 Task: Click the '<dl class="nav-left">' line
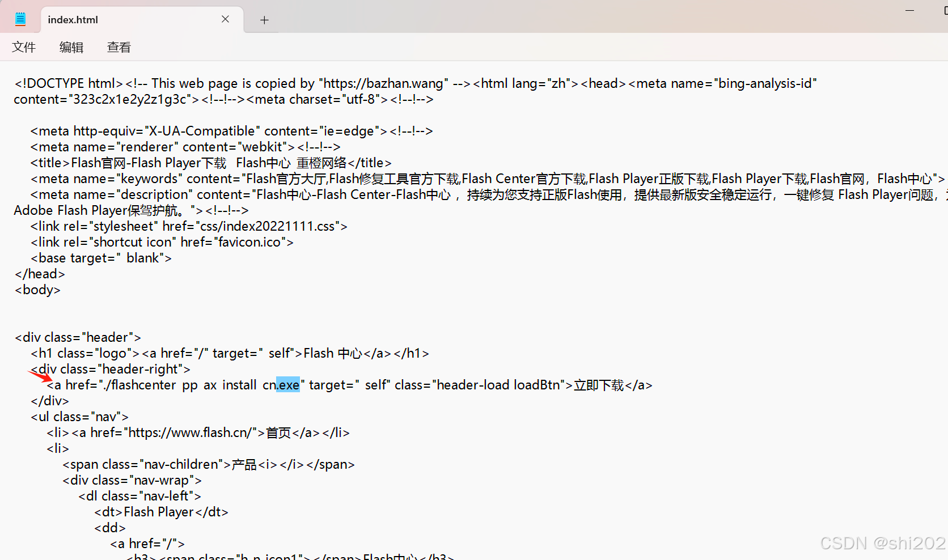[x=139, y=496]
